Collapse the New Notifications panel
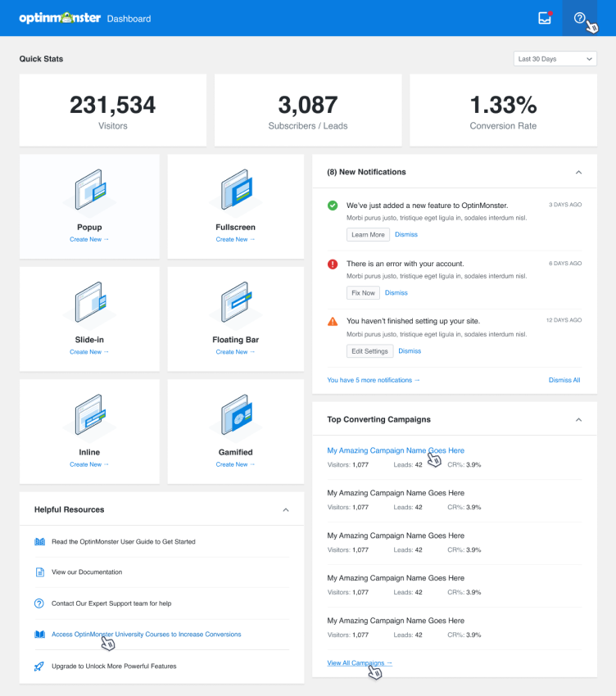 coord(578,173)
